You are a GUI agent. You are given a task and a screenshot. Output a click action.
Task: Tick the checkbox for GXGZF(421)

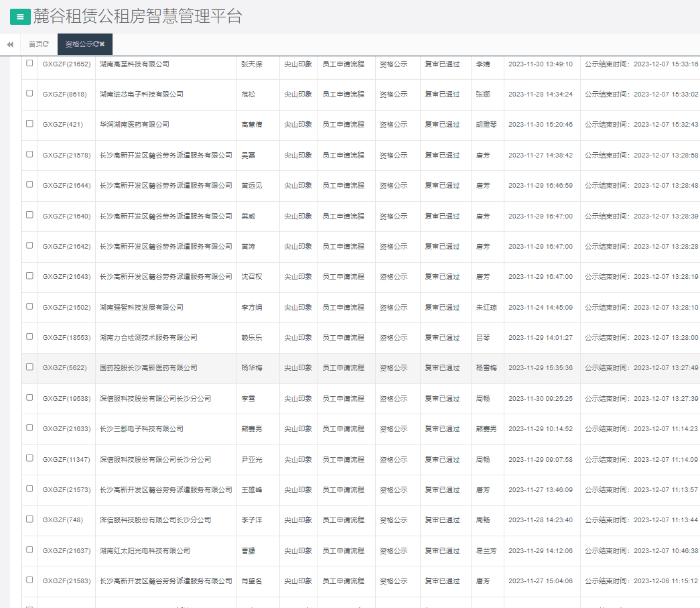(29, 123)
